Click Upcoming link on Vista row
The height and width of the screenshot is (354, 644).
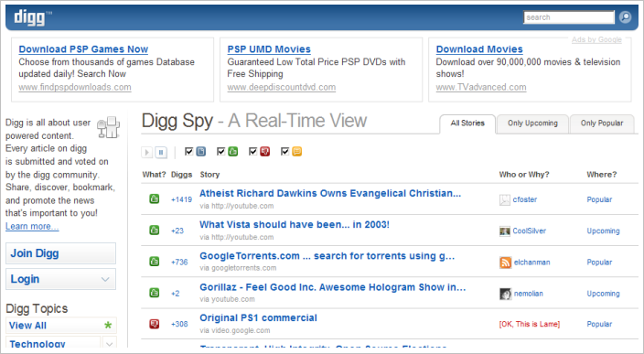603,231
